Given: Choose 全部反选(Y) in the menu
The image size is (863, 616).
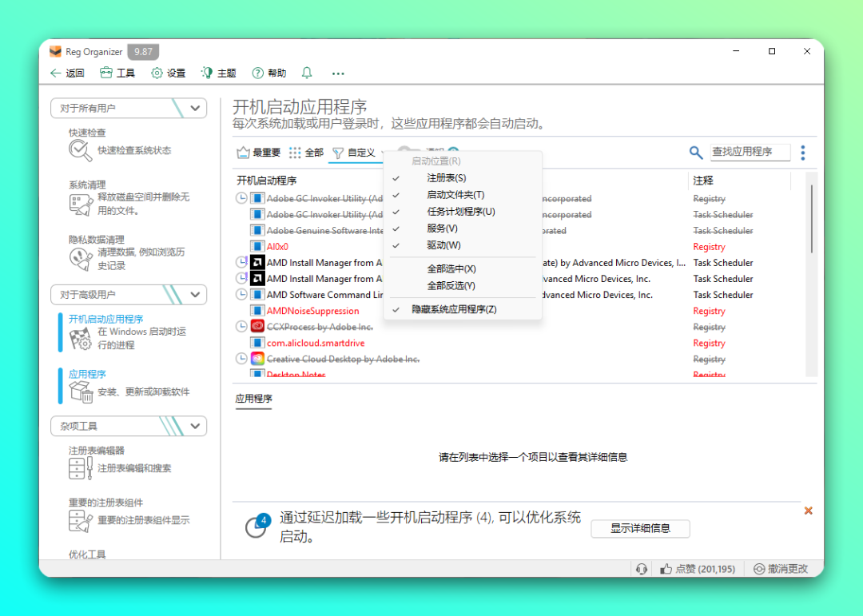Looking at the screenshot, I should point(463,286).
